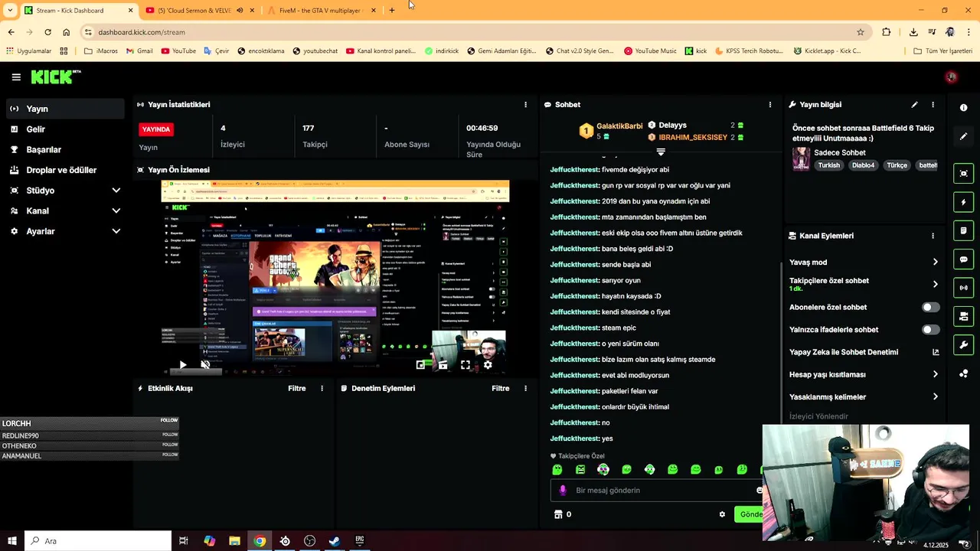
Task: Open Denetim Eylemleri three-dot menu
Action: [x=525, y=389]
